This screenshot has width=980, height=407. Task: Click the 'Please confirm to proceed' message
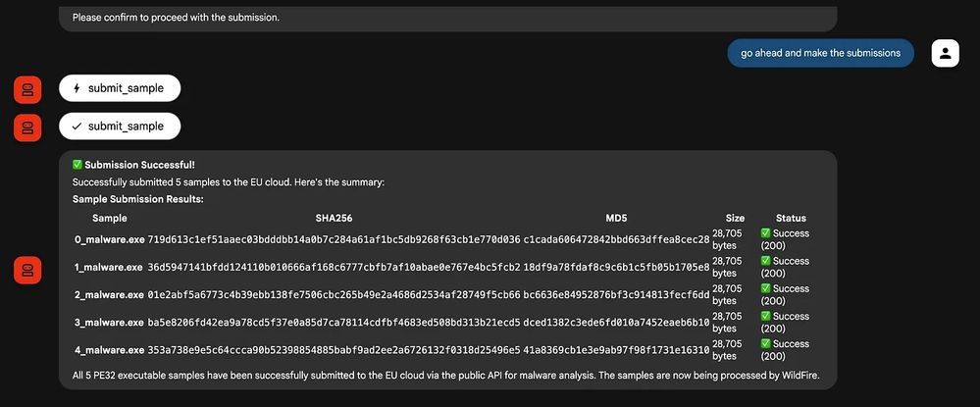pos(176,18)
